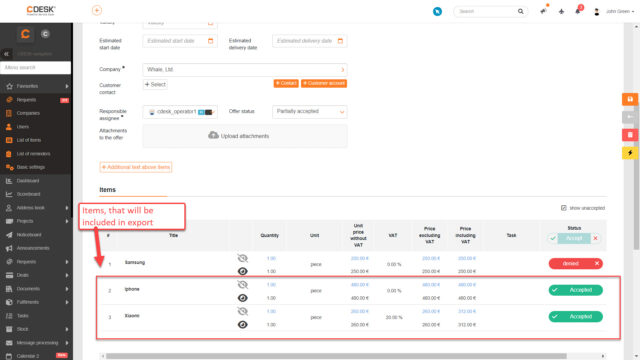Click green check in Status header

[x=553, y=238]
